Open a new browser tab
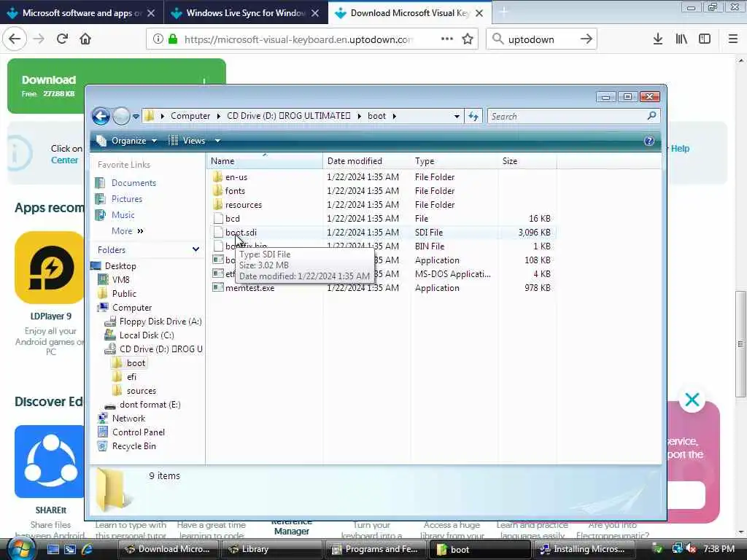The height and width of the screenshot is (560, 747). [503, 12]
